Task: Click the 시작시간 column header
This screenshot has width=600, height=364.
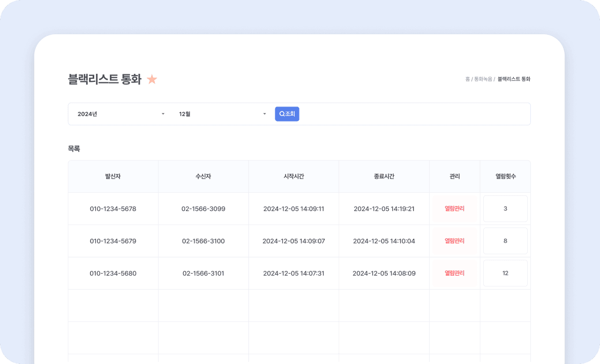Action: click(294, 177)
